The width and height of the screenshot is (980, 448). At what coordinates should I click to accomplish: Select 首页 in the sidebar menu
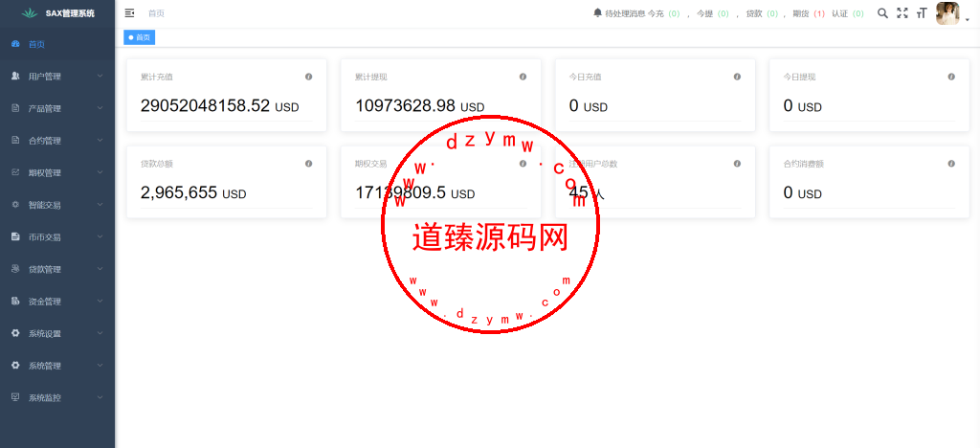[x=57, y=44]
